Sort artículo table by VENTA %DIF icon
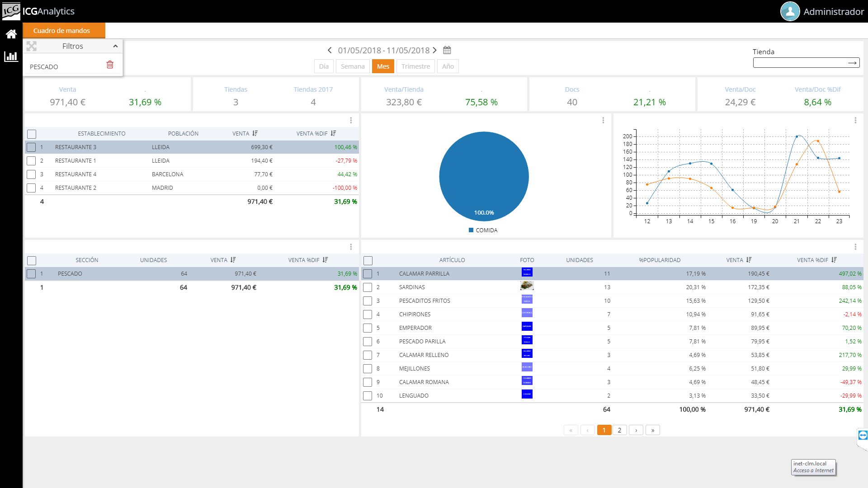This screenshot has height=488, width=868. (x=834, y=260)
